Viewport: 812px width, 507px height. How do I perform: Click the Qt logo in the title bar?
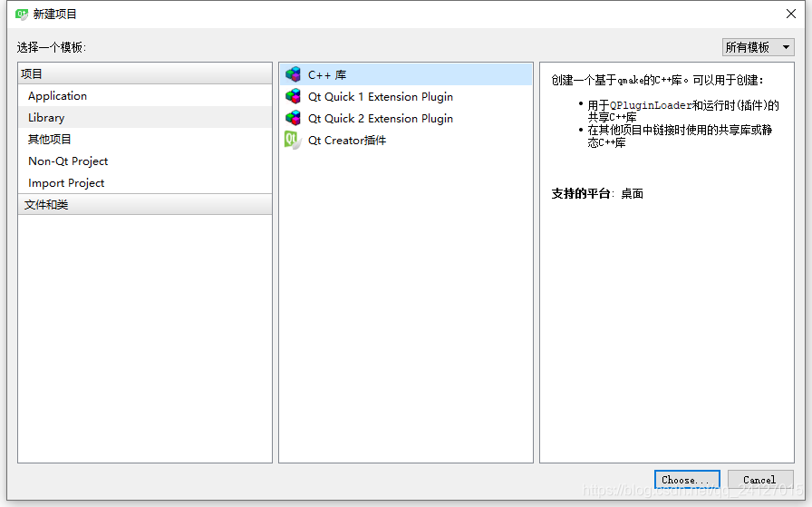click(22, 14)
